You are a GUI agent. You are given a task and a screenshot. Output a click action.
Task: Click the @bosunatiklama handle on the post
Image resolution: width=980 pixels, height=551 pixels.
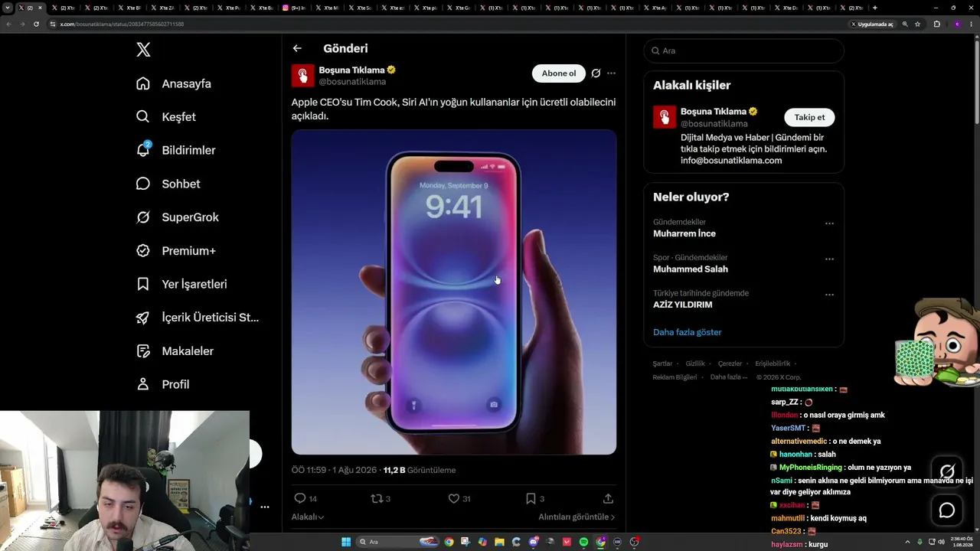[x=352, y=82]
